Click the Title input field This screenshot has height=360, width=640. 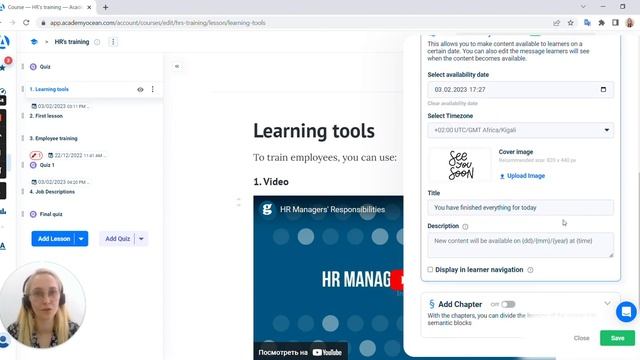pos(520,207)
